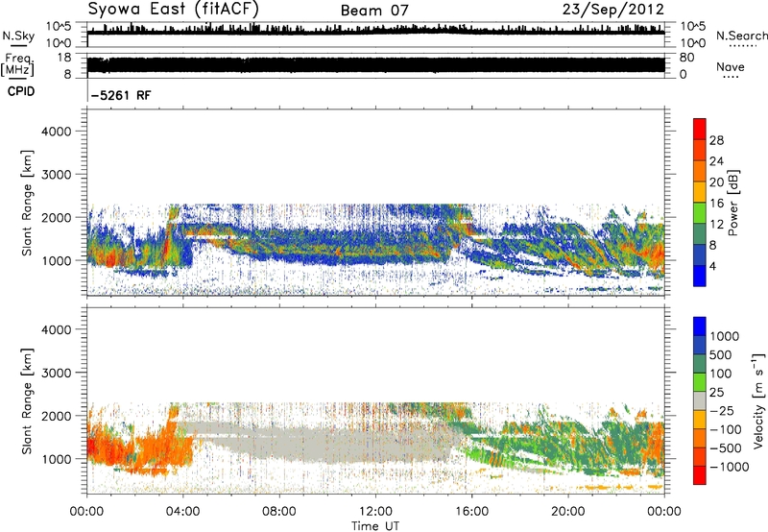This screenshot has width=768, height=532.
Task: Click the date label "23/Sep/2012"
Action: (x=613, y=10)
